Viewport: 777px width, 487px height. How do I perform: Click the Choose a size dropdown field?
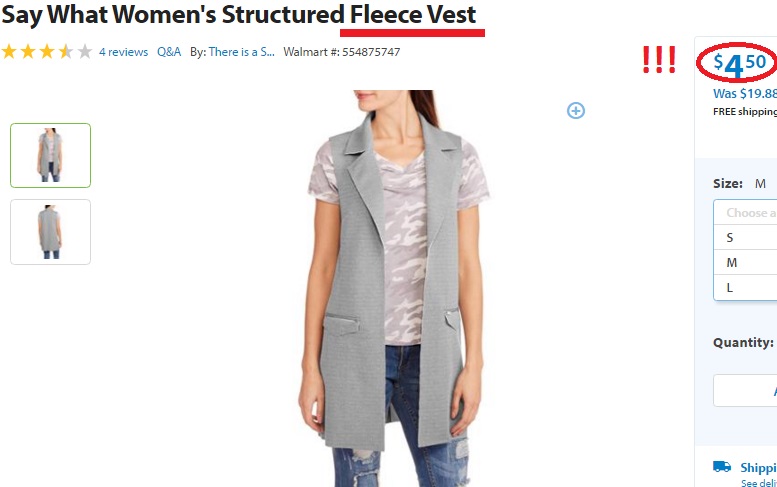pyautogui.click(x=745, y=213)
